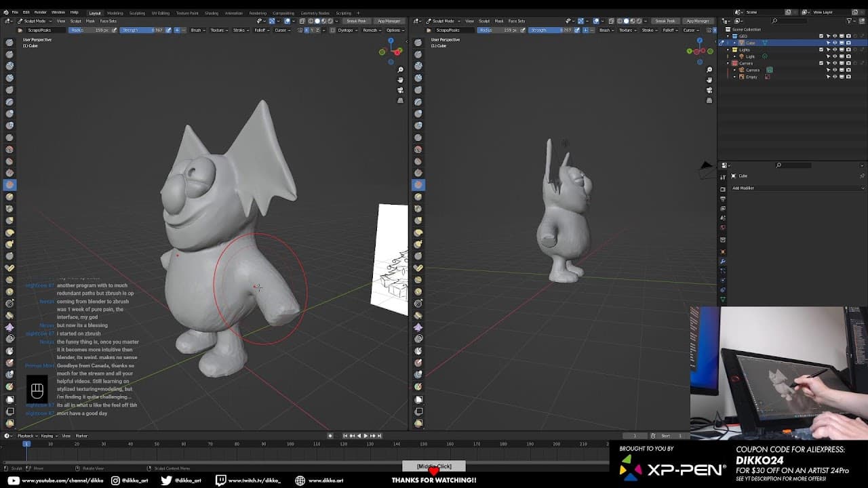This screenshot has height=488, width=868.
Task: Hide the Empty object with its eye icon
Action: (x=835, y=77)
